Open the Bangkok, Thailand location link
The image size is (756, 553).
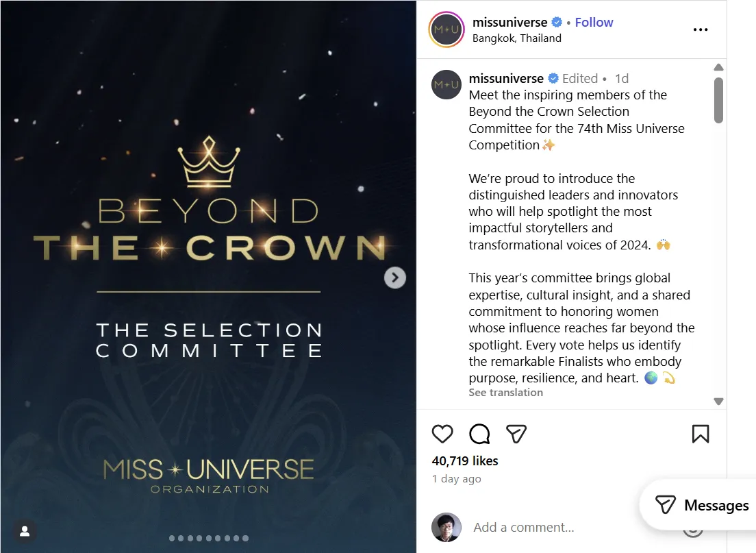[516, 38]
